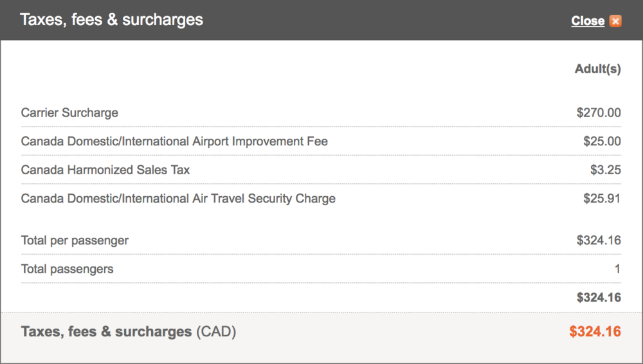Click the Air Travel Security Charge label
The image size is (643, 364).
click(x=178, y=198)
